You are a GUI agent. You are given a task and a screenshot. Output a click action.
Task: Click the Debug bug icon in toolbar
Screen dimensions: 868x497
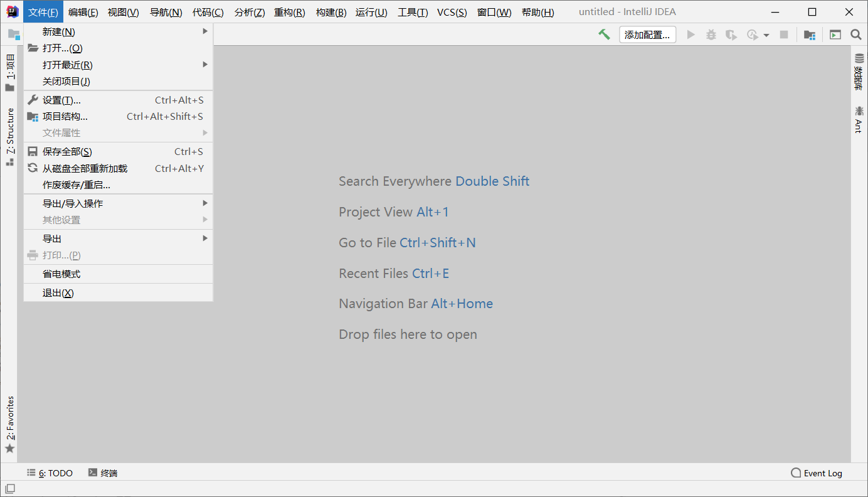pos(711,35)
